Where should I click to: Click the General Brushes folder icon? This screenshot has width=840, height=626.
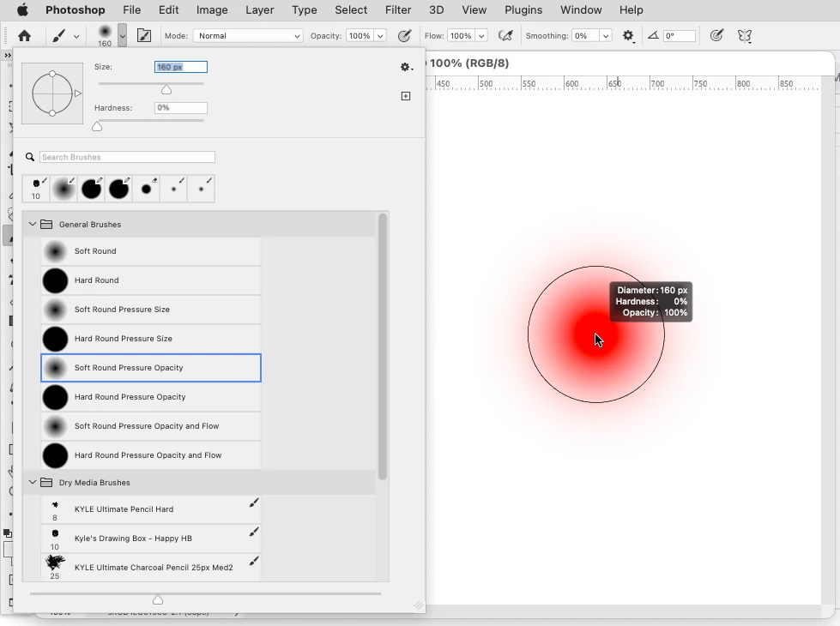click(x=46, y=225)
